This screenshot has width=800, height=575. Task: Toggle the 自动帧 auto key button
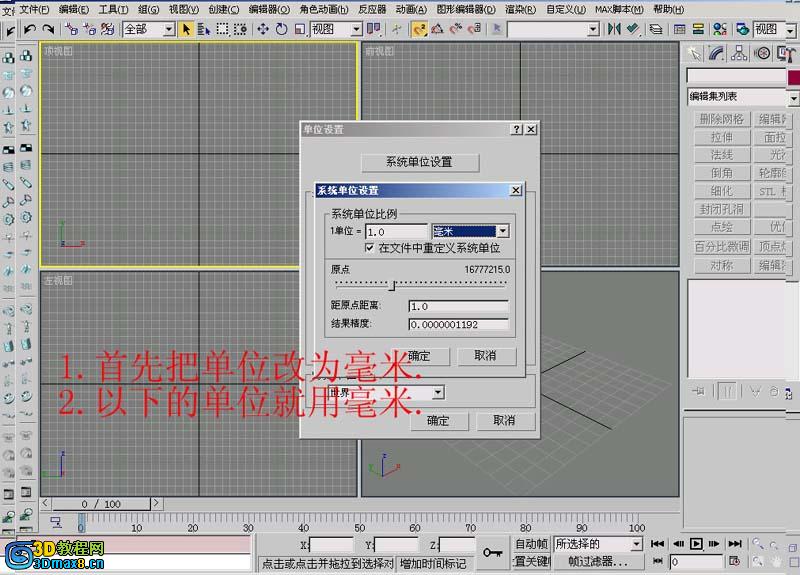tap(531, 544)
